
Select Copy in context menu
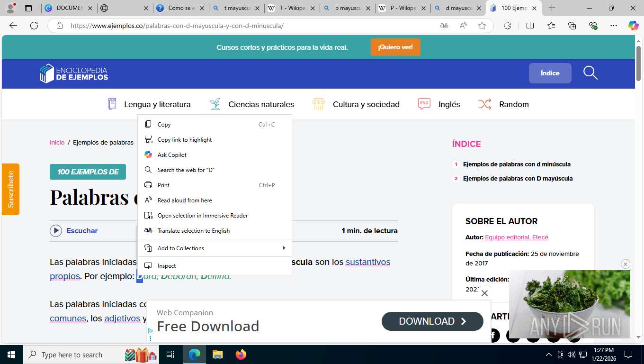coord(215,125)
